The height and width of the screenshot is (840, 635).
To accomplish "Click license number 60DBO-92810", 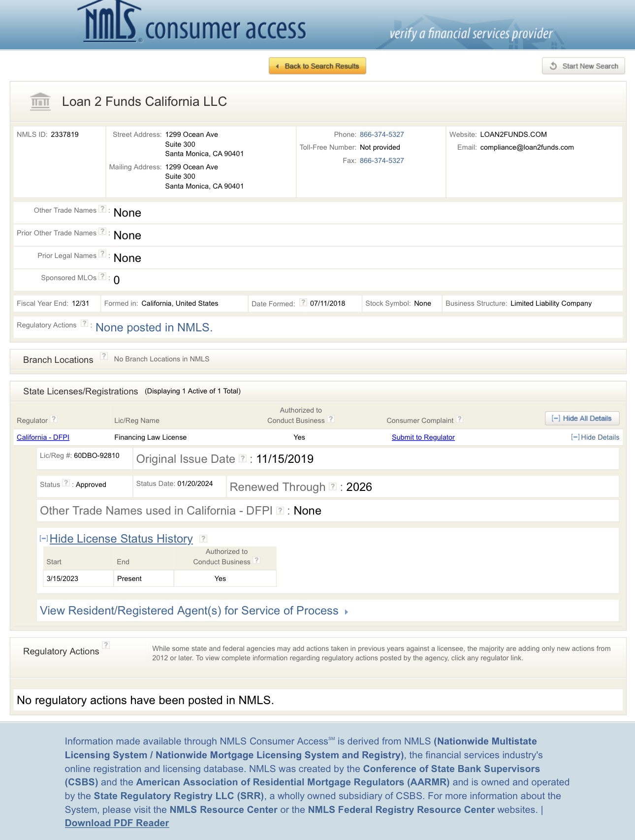I will pos(96,455).
